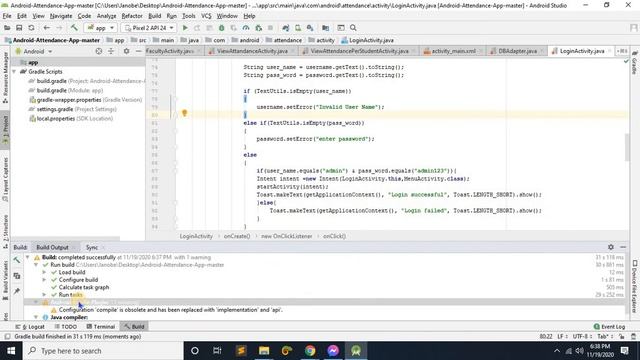Expand the Configure build node

point(44,280)
